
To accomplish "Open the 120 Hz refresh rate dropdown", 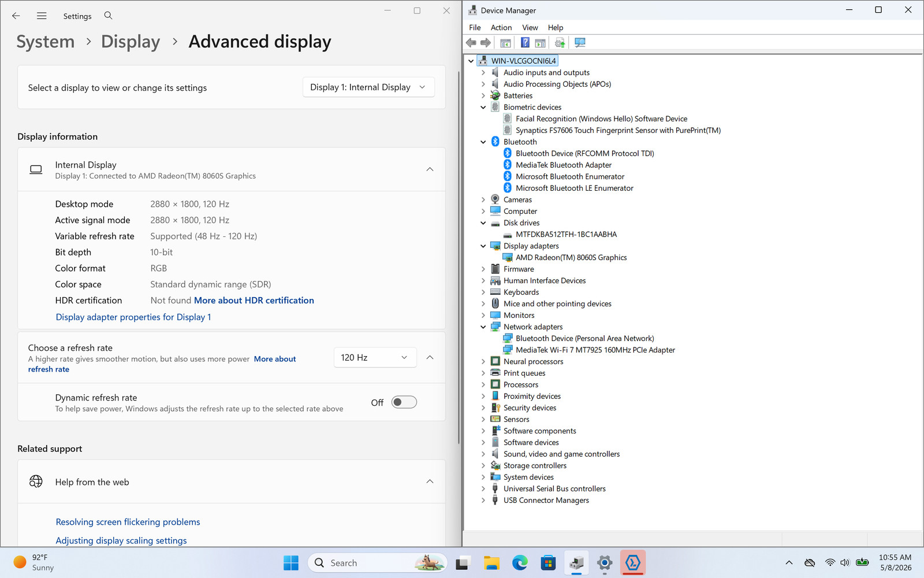I will (x=375, y=358).
